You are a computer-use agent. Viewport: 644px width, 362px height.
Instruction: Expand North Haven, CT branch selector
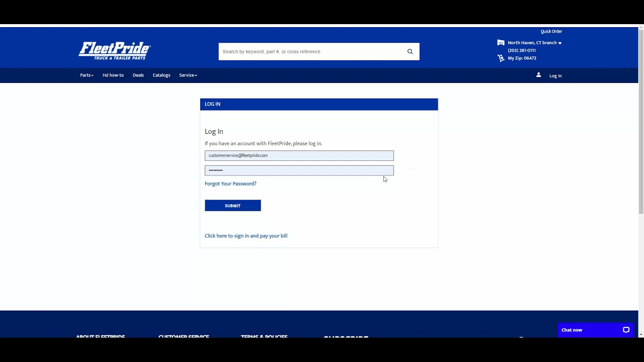tap(535, 43)
